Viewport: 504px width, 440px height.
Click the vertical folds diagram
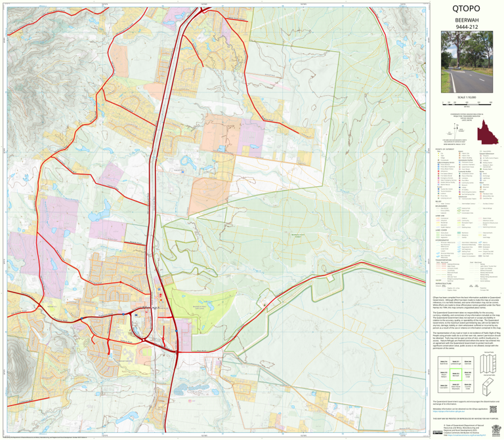[488, 363]
